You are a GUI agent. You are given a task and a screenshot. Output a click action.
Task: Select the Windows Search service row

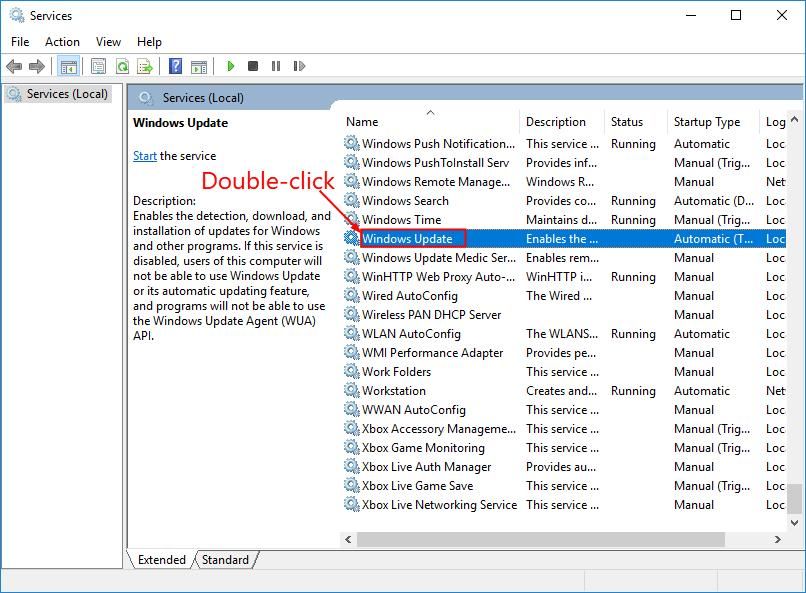pyautogui.click(x=405, y=201)
